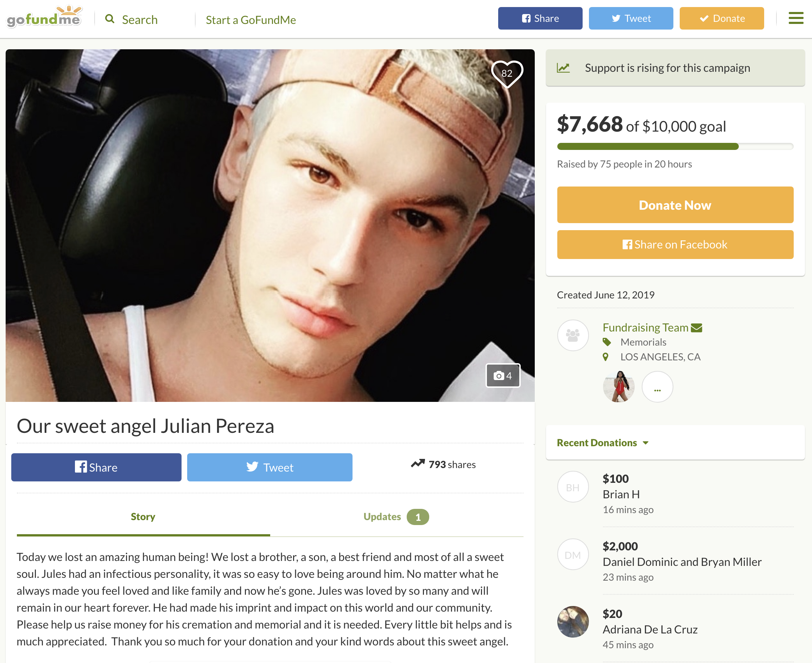
Task: Click the Tweet button below campaign title
Action: pyautogui.click(x=269, y=467)
